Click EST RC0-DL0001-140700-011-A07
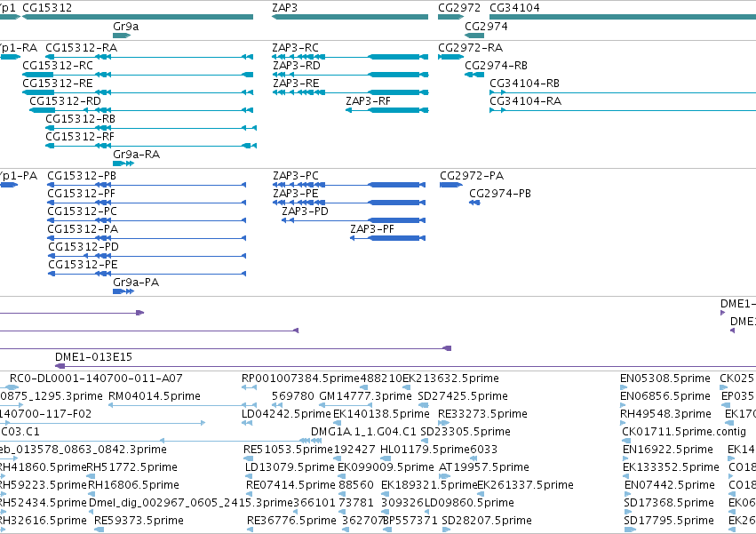This screenshot has height=534, width=756. click(x=96, y=379)
